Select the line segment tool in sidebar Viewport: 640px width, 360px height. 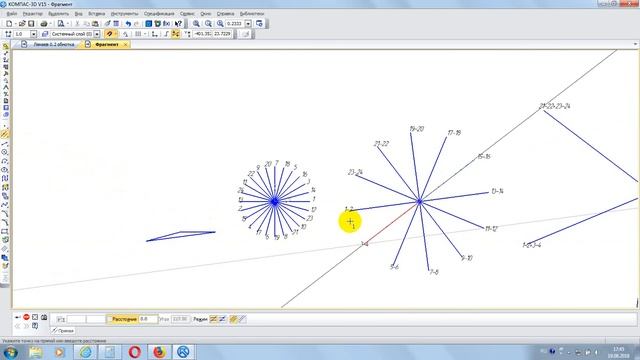[x=5, y=144]
